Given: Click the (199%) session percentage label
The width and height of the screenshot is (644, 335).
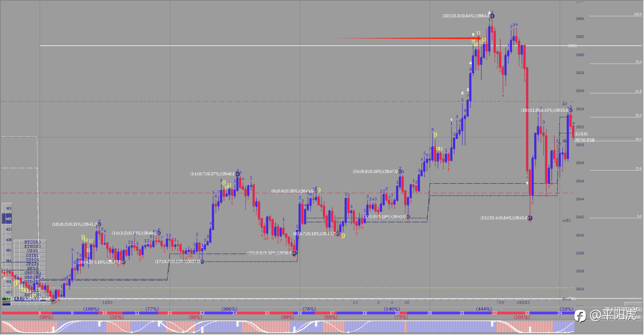Looking at the screenshot, I should [91, 309].
